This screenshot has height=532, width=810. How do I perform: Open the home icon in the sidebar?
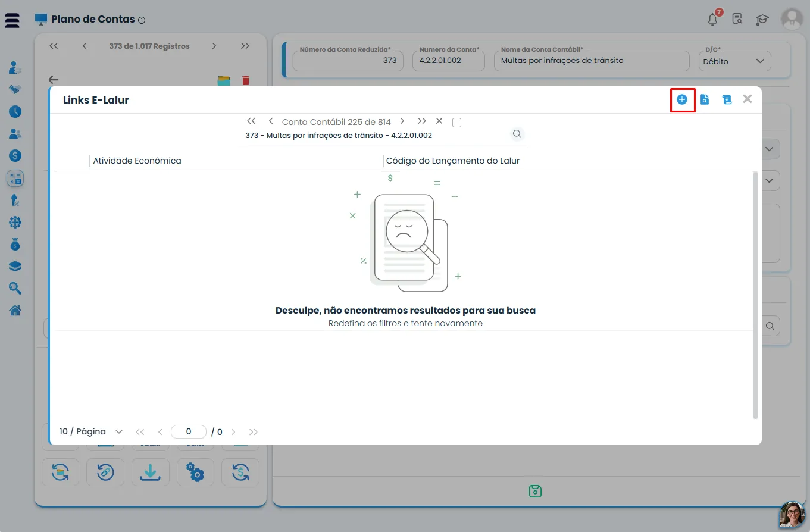click(x=15, y=310)
